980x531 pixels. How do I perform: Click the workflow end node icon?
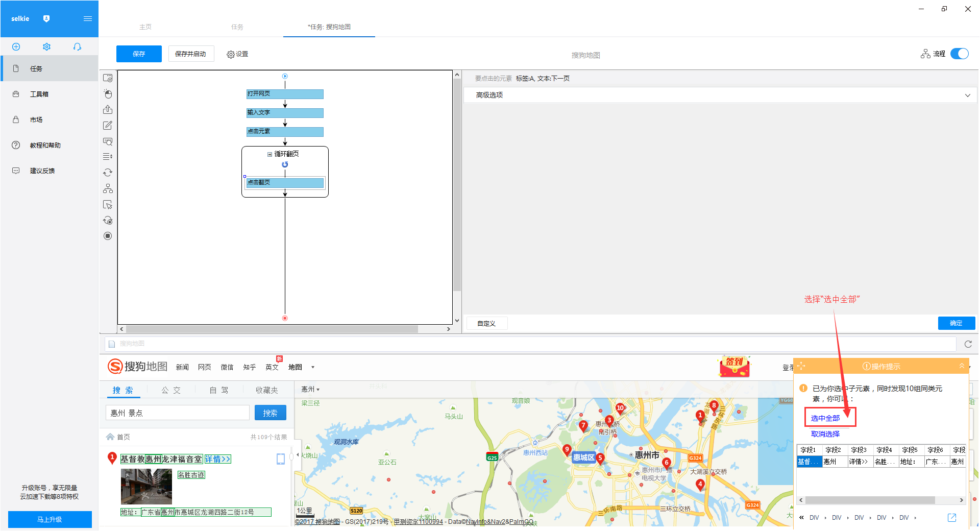(x=285, y=318)
